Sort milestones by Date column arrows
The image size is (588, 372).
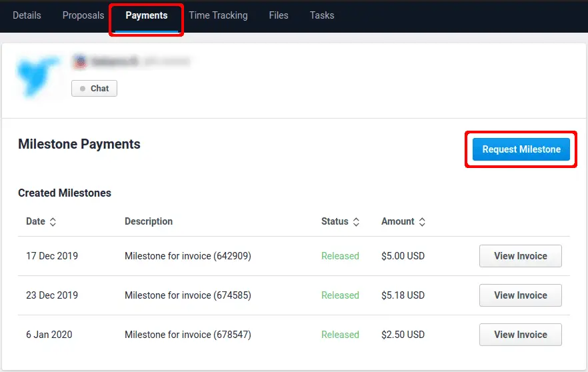pos(53,222)
